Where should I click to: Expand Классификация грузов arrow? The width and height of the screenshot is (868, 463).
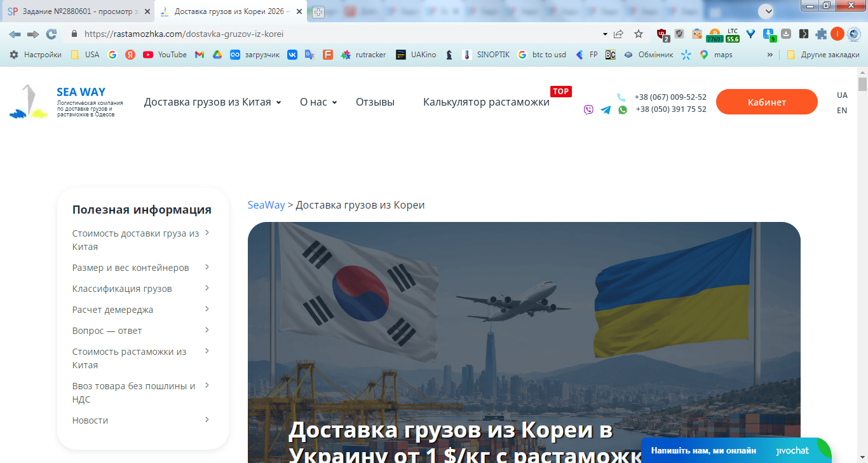207,288
